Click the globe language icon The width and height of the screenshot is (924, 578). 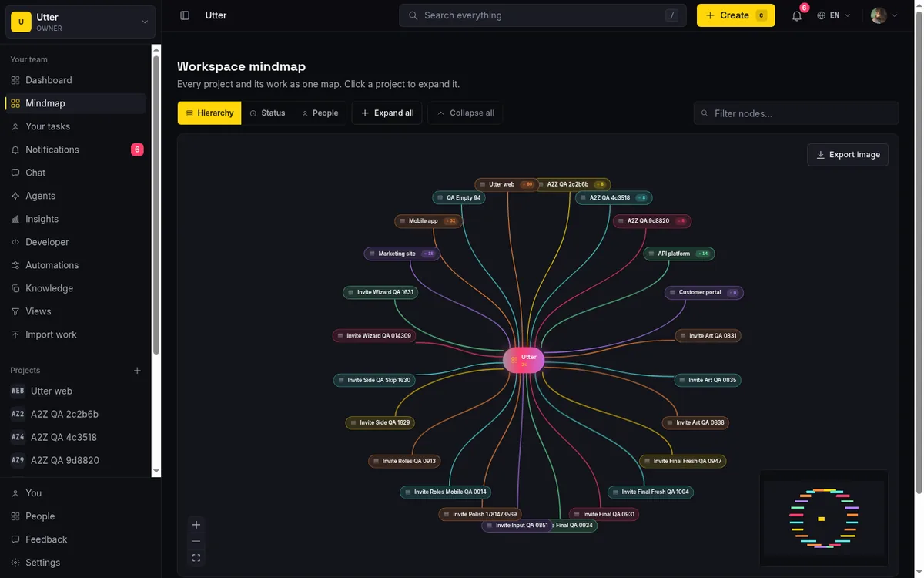[822, 15]
